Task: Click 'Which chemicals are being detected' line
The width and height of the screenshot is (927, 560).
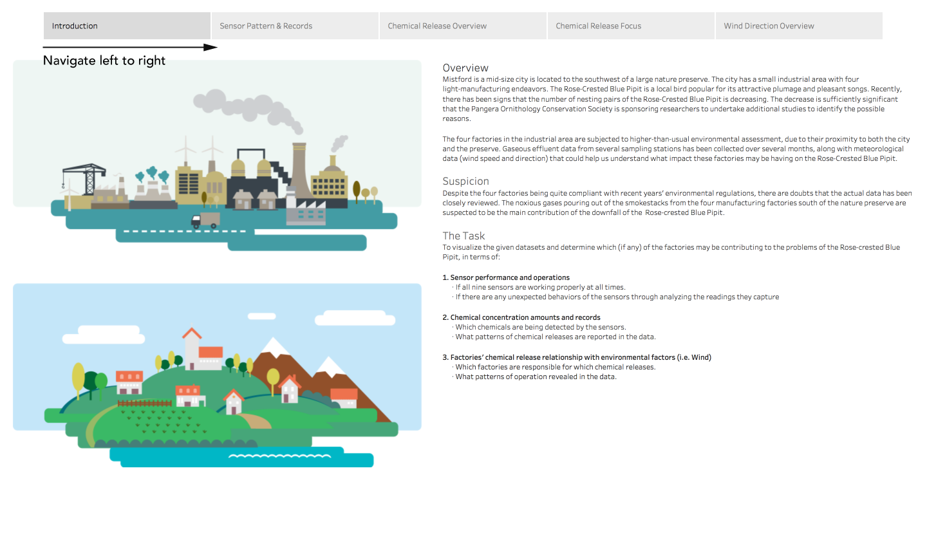Action: pos(539,327)
